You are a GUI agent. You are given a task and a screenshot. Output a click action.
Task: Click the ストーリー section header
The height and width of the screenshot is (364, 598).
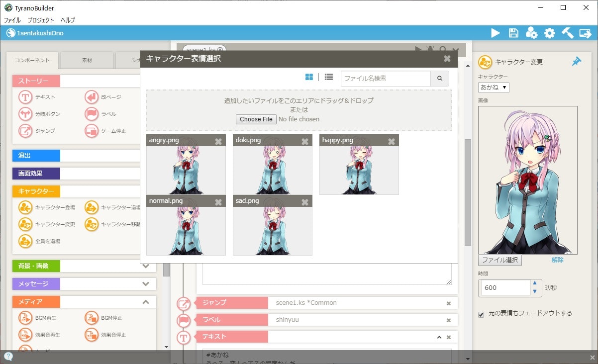point(36,81)
